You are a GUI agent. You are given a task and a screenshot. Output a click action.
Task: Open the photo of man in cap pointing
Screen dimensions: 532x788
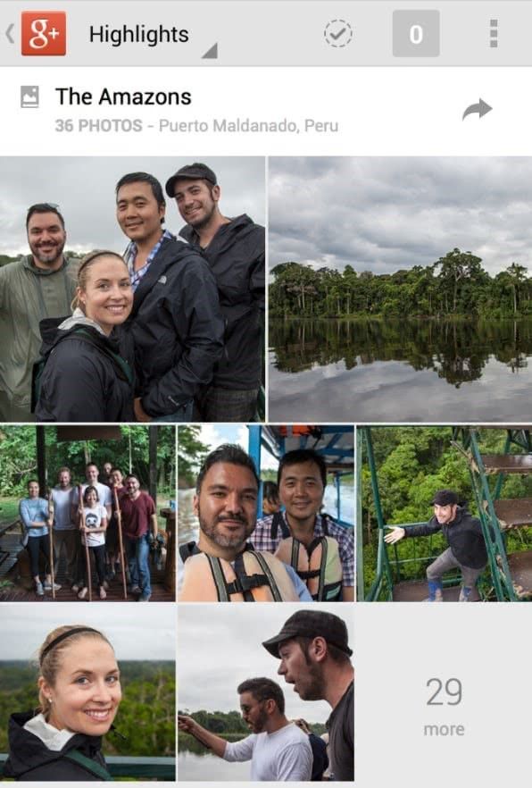point(266,692)
